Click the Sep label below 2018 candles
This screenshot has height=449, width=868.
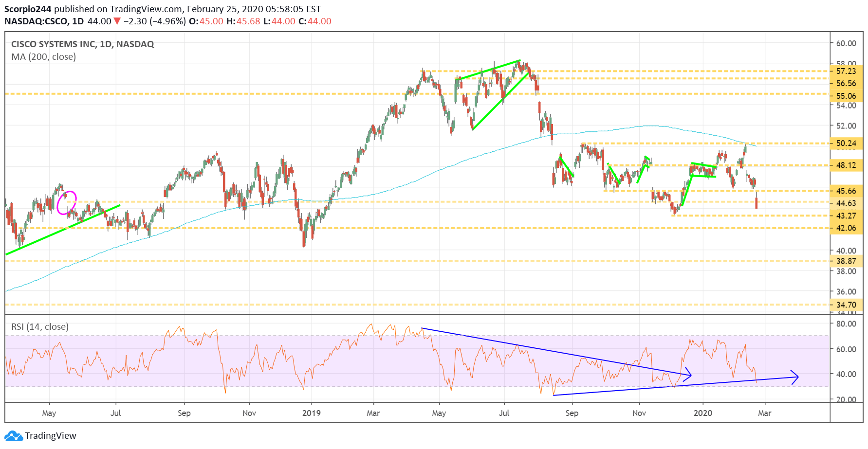pos(184,413)
